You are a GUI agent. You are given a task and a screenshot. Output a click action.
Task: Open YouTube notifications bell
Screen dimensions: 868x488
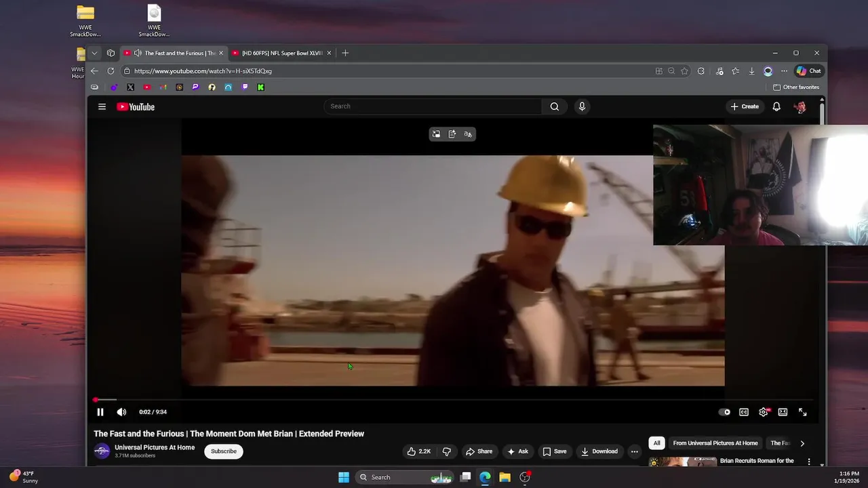coord(776,106)
